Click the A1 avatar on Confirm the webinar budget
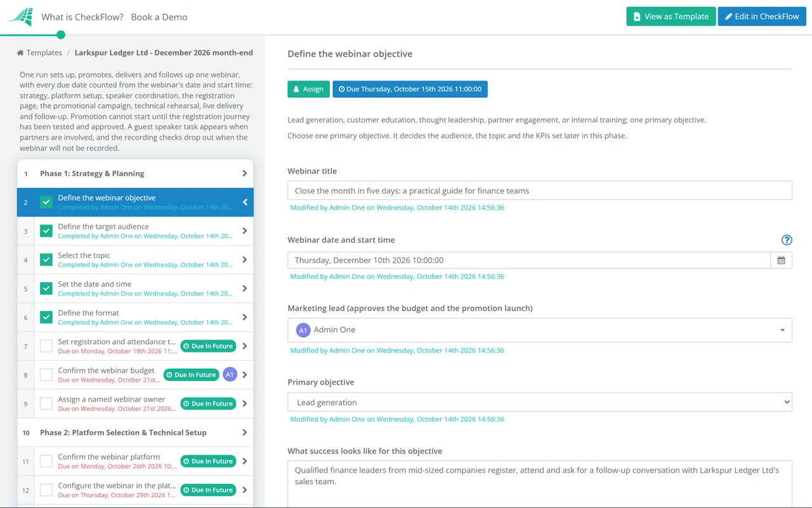Viewport: 812px width, 508px height. pos(230,375)
